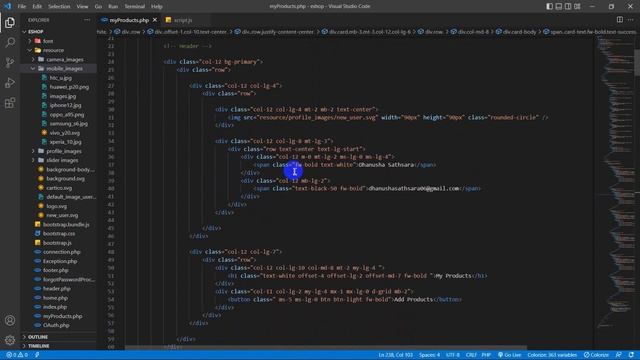The width and height of the screenshot is (640, 360).
Task: Open the Source Control view
Action: (x=10, y=62)
